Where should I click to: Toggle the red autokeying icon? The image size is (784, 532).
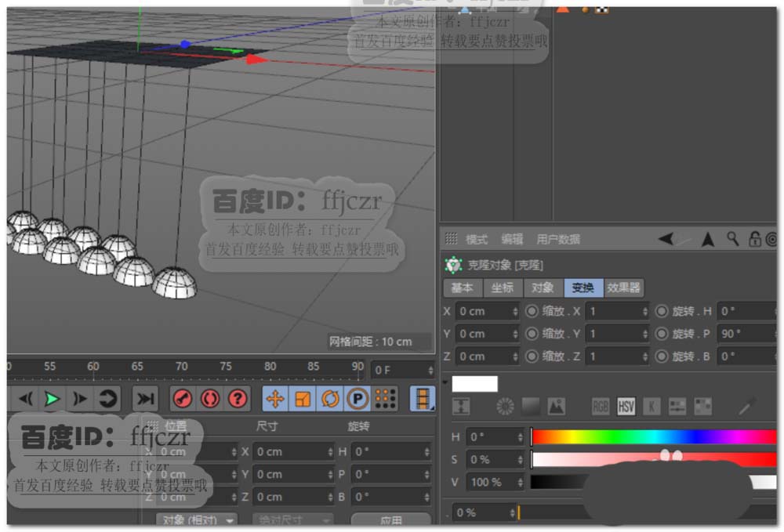coord(210,399)
